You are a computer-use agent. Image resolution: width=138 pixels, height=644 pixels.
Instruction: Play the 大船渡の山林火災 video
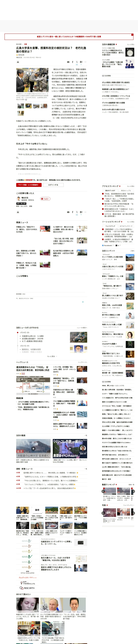[x=33, y=449]
